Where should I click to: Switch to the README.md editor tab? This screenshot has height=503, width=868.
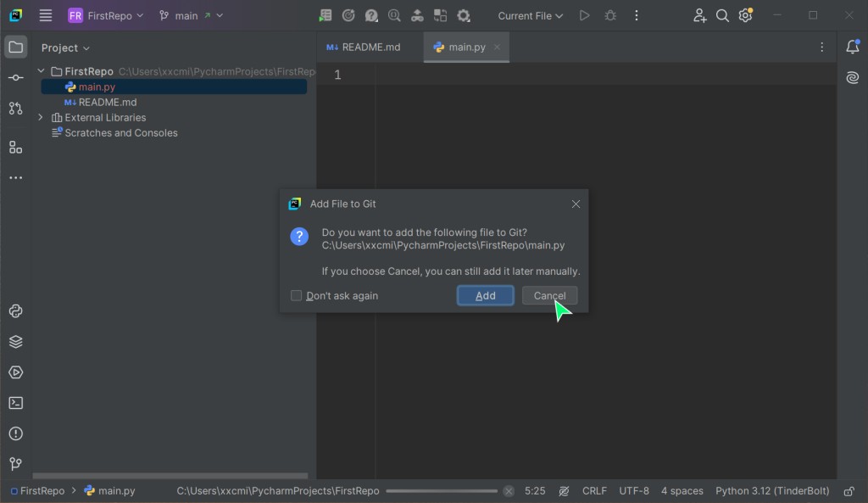pos(364,48)
